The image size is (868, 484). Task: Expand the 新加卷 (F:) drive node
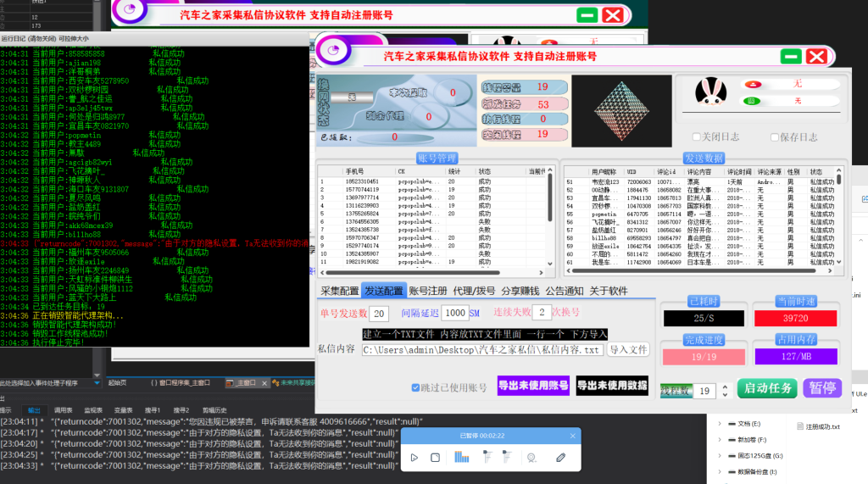720,440
